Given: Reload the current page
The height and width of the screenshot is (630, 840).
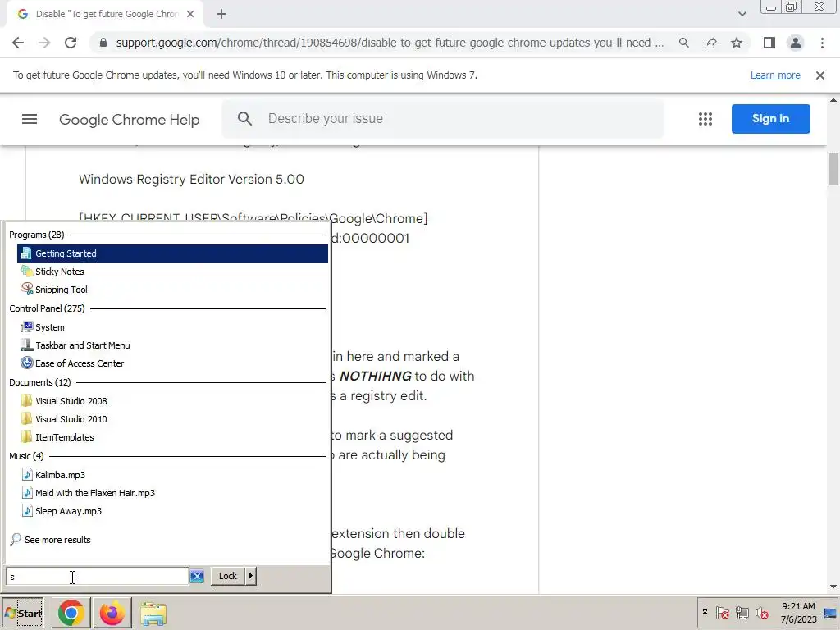Looking at the screenshot, I should pyautogui.click(x=71, y=43).
